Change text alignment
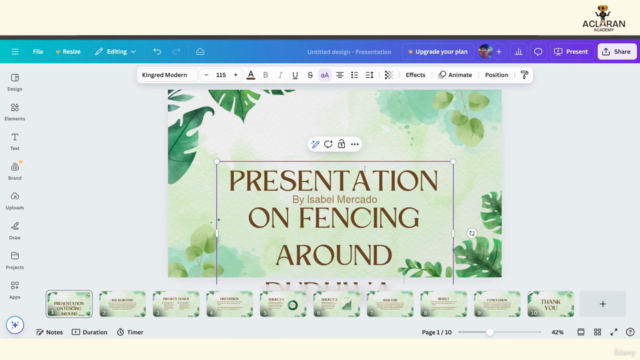This screenshot has height=360, width=640. (x=340, y=75)
